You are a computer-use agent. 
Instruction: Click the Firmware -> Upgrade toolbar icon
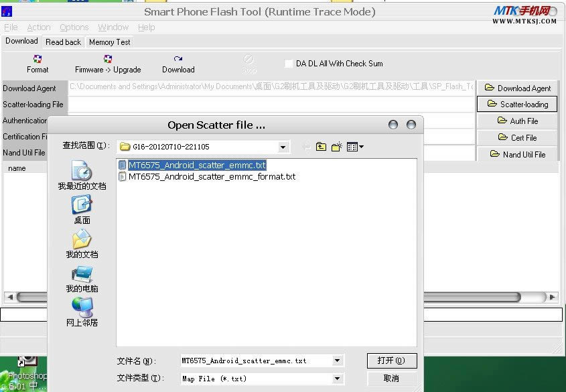click(107, 64)
